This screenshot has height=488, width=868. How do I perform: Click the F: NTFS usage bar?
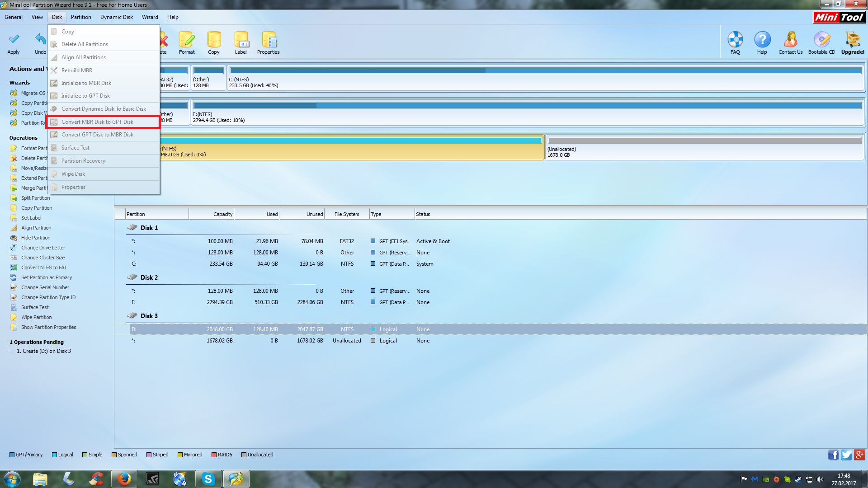pyautogui.click(x=527, y=106)
